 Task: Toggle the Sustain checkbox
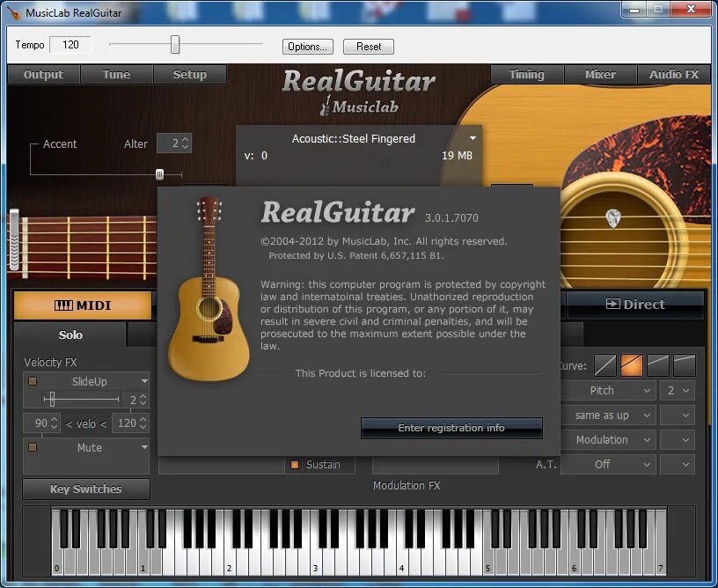[295, 465]
